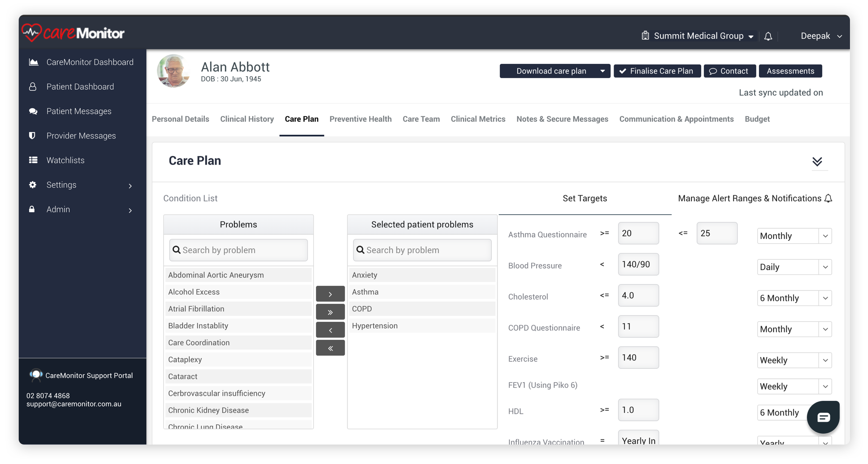This screenshot has width=868, height=464.
Task: Go to Clinical Metrics tab
Action: (478, 119)
